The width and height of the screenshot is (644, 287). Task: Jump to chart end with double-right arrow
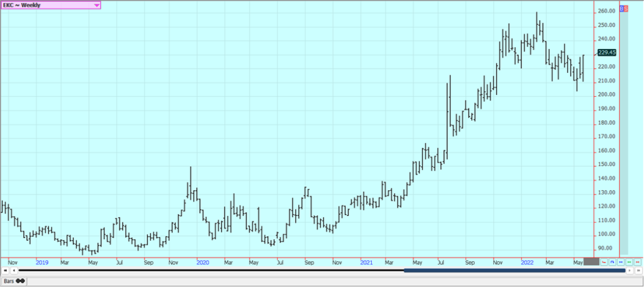pos(638,271)
